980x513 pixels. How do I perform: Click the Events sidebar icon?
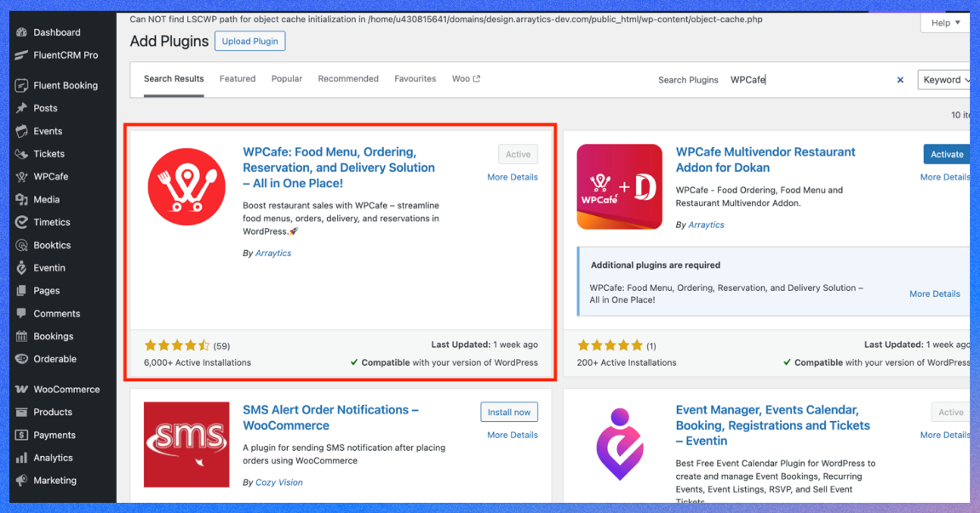pyautogui.click(x=22, y=131)
